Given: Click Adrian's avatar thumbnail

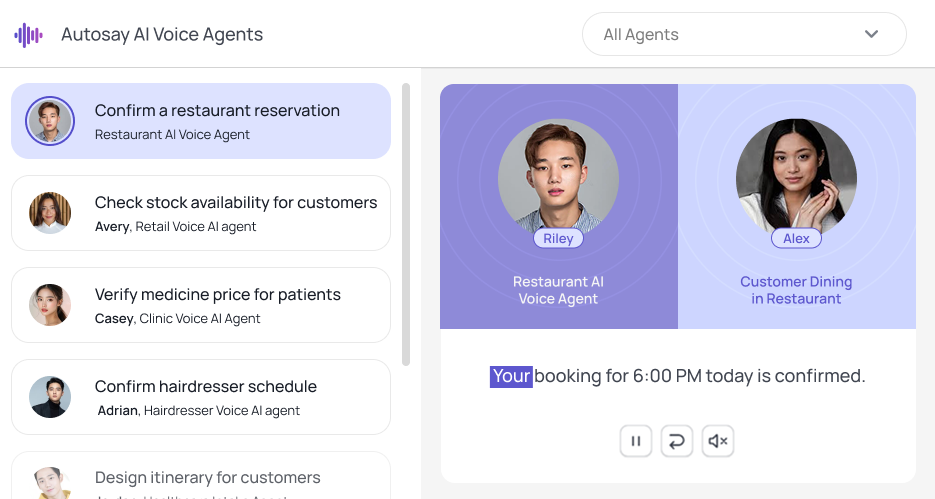Looking at the screenshot, I should [x=50, y=397].
